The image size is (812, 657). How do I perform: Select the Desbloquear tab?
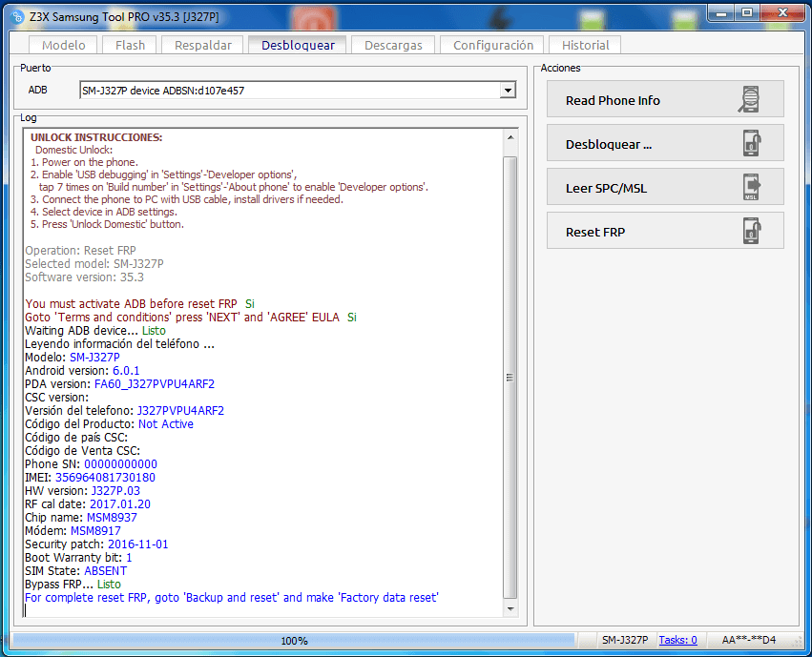click(298, 45)
